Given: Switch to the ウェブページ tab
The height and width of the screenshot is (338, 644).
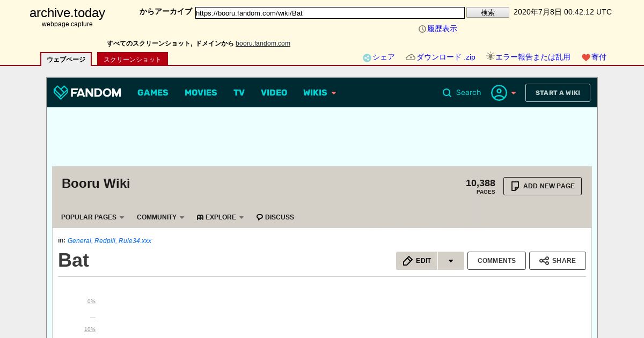Looking at the screenshot, I should (66, 59).
